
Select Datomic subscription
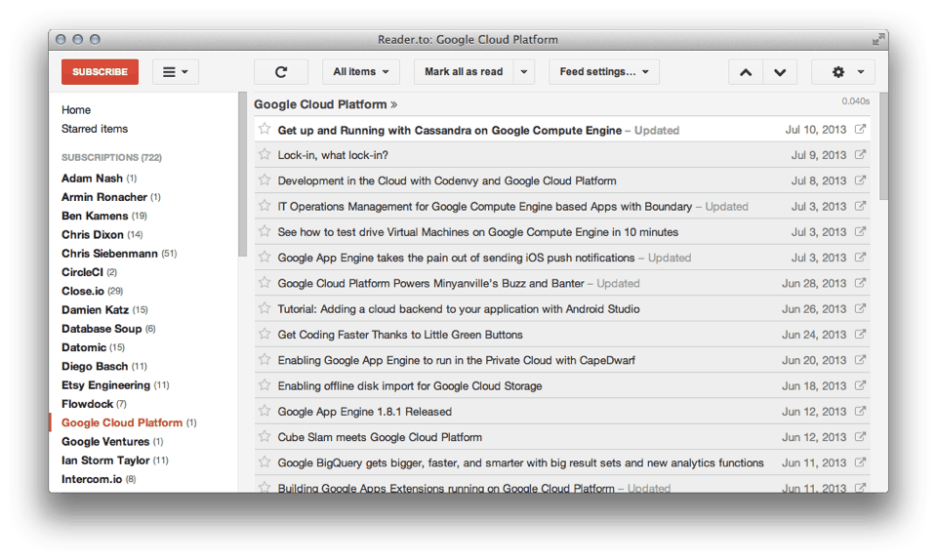[x=93, y=347]
